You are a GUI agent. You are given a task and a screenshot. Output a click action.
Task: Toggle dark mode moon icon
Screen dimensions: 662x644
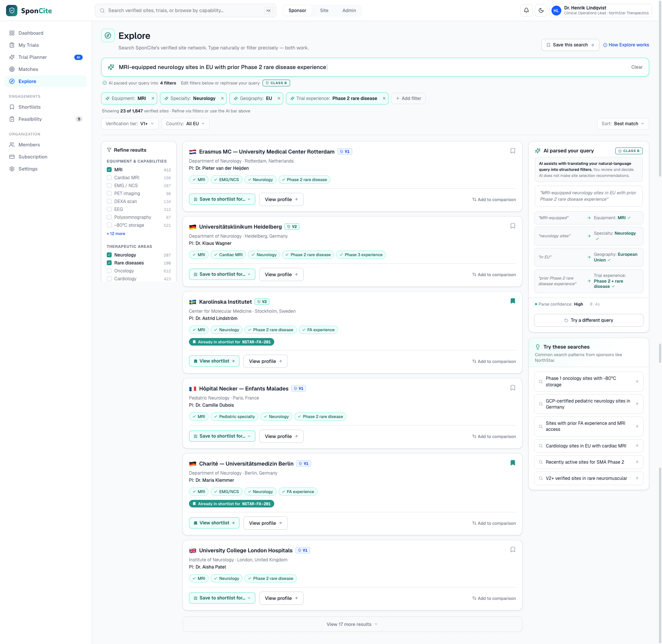click(x=541, y=11)
